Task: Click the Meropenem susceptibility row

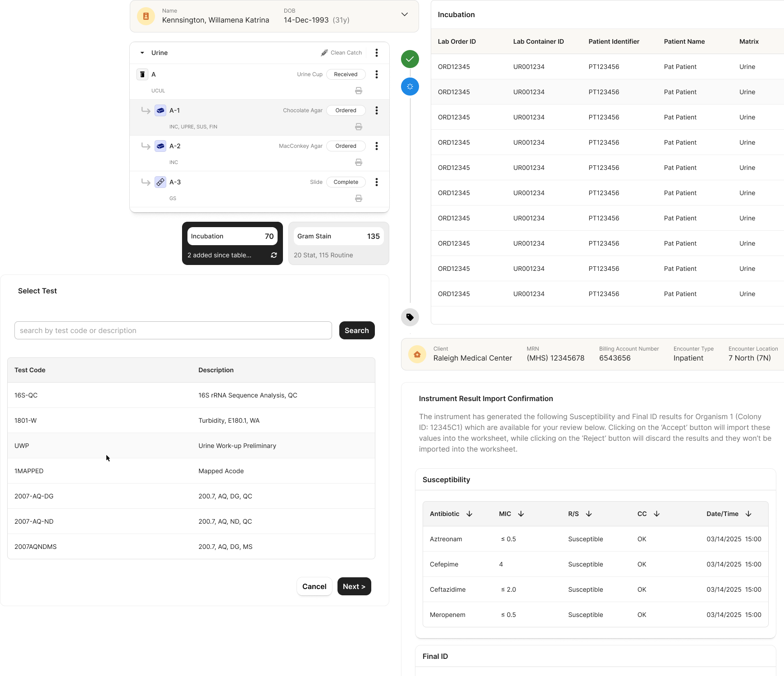Action: pos(596,615)
